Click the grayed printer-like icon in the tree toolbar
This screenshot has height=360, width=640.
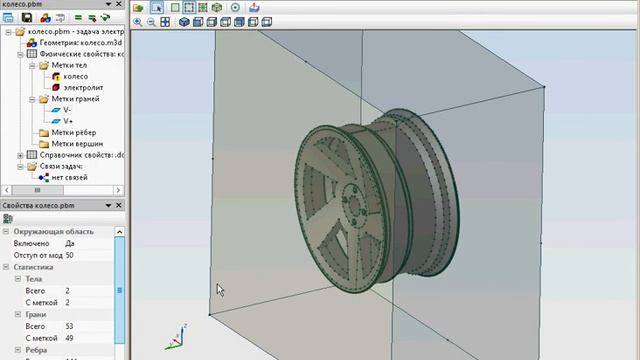pyautogui.click(x=60, y=18)
